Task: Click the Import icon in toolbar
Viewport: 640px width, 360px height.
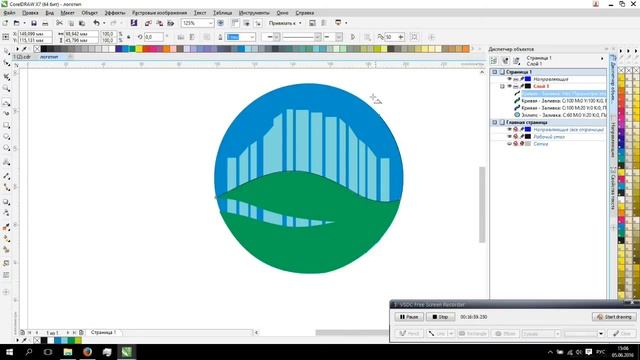Action: coord(148,23)
